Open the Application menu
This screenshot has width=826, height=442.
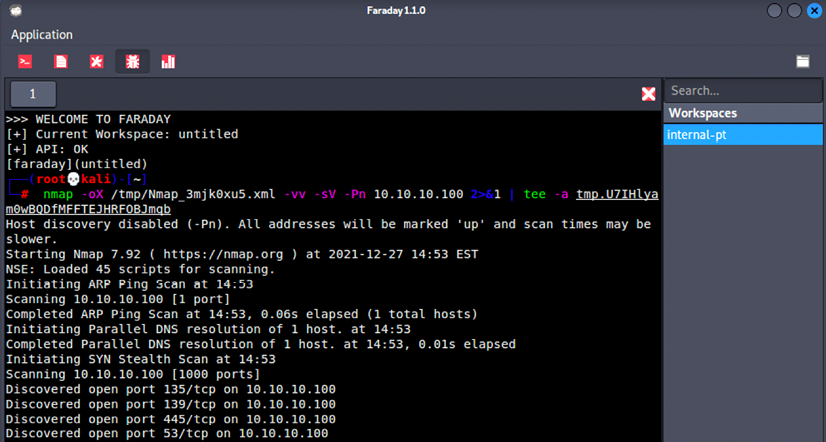[x=42, y=35]
